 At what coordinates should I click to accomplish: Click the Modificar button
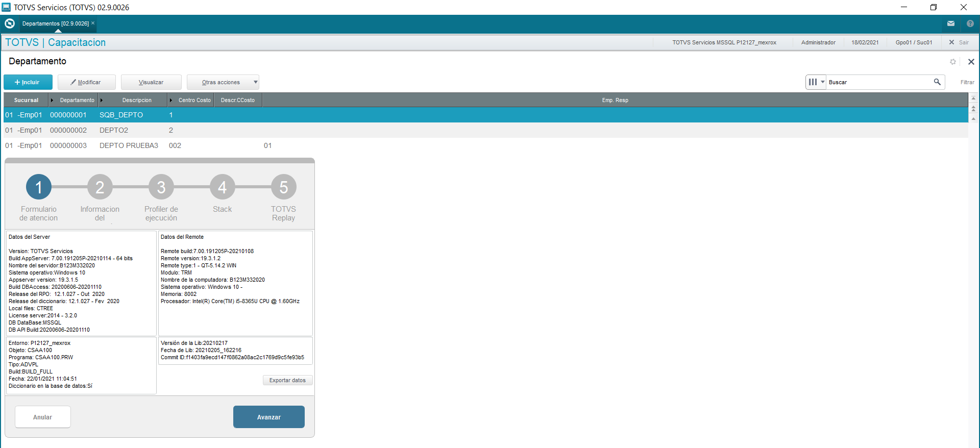[86, 82]
